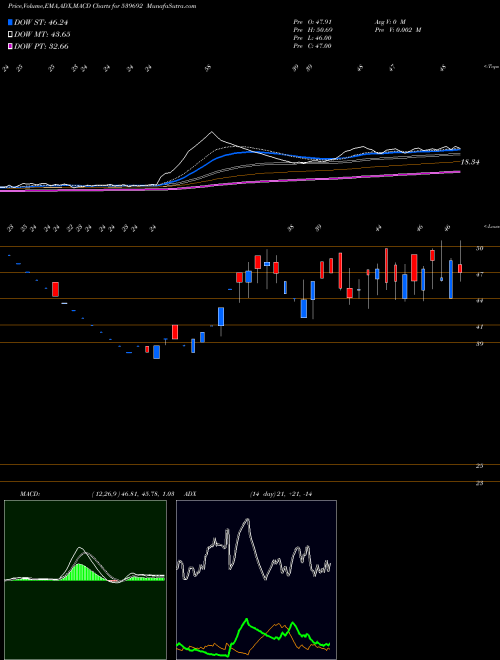The height and width of the screenshot is (660, 500).
Task: Click the 23 price axis label
Action: tap(479, 483)
